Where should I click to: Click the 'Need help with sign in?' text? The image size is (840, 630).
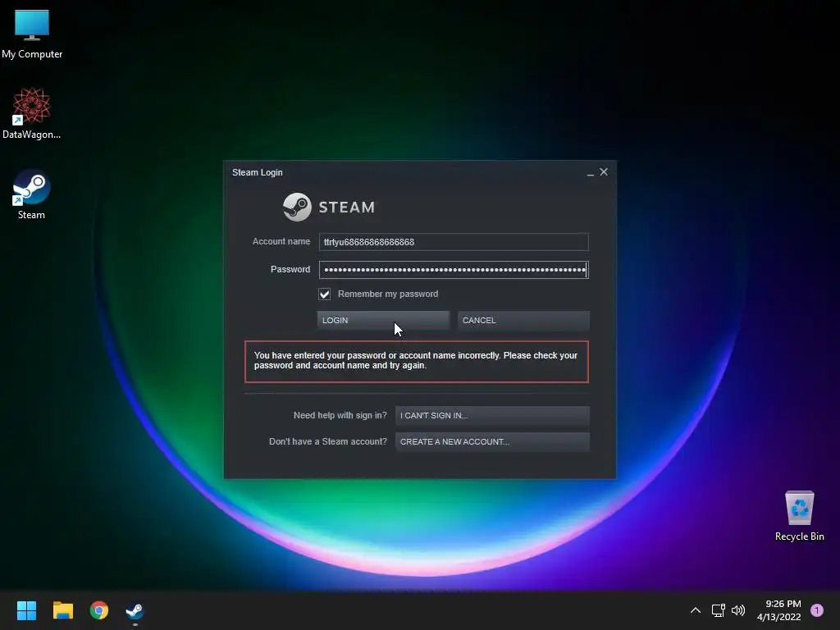point(340,415)
